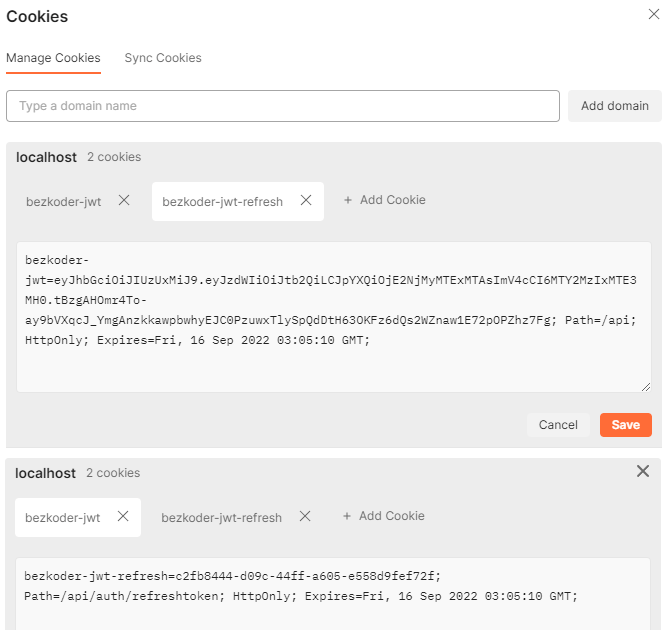This screenshot has height=630, width=666.
Task: Add Cookie in first localhost panel
Action: coord(384,200)
